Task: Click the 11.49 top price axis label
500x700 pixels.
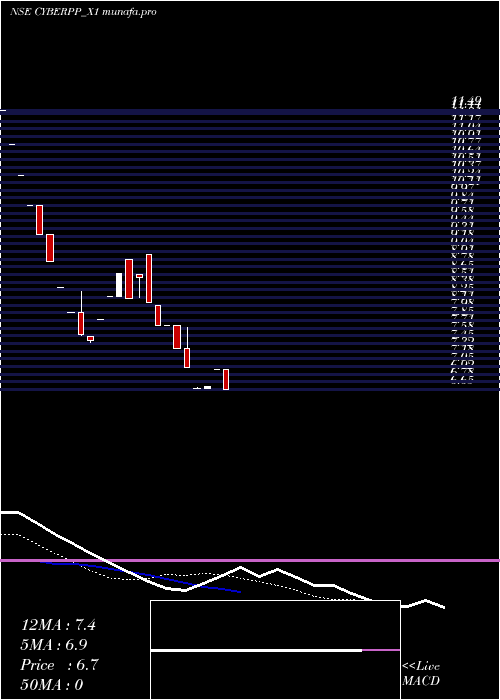Action: click(466, 100)
